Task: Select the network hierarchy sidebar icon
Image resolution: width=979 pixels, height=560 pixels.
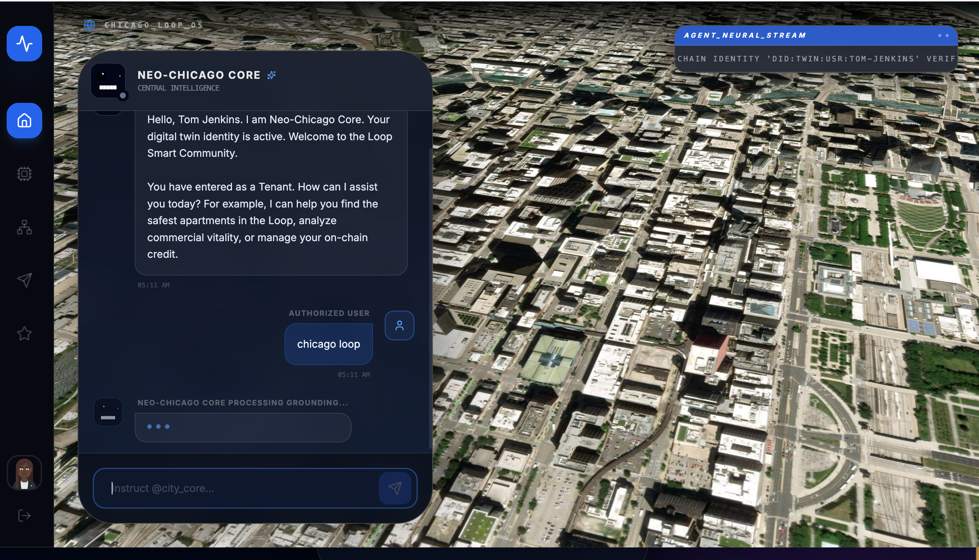Action: pyautogui.click(x=24, y=227)
